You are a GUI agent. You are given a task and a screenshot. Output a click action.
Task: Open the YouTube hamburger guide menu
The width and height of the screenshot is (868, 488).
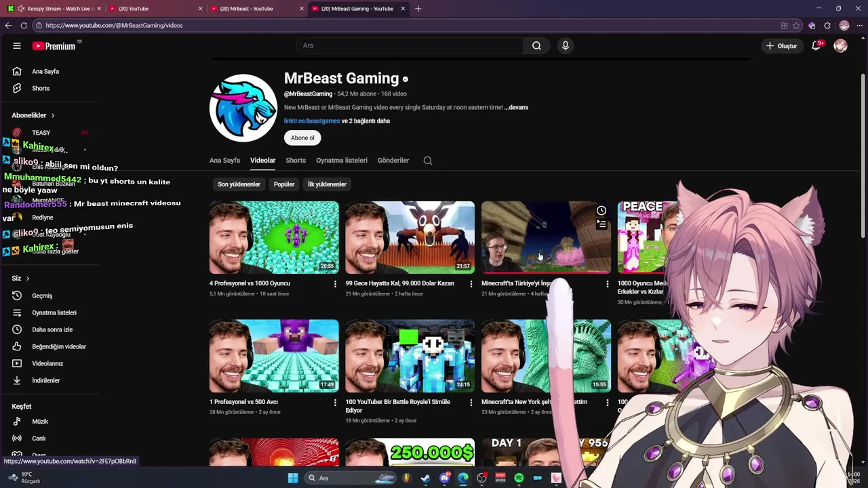click(17, 46)
